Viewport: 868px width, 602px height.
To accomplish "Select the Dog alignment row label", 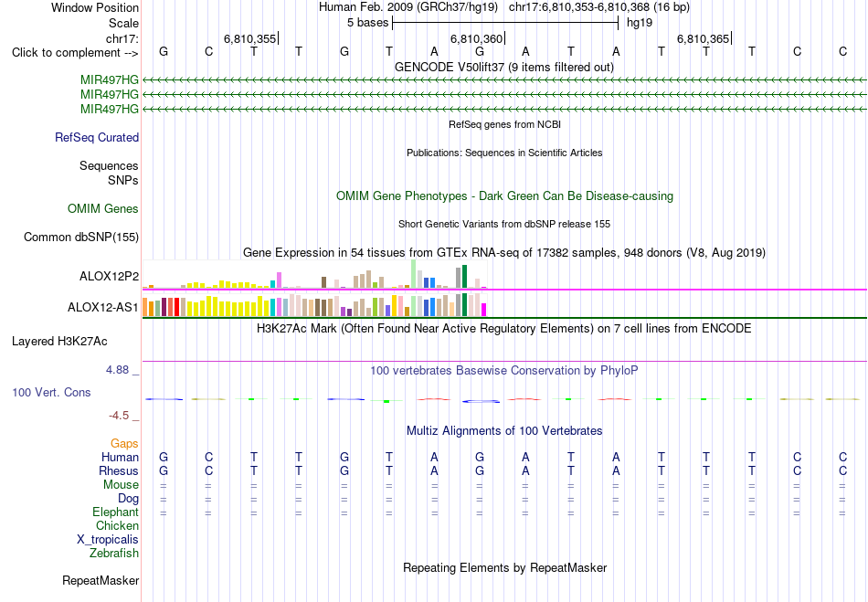I will (129, 499).
